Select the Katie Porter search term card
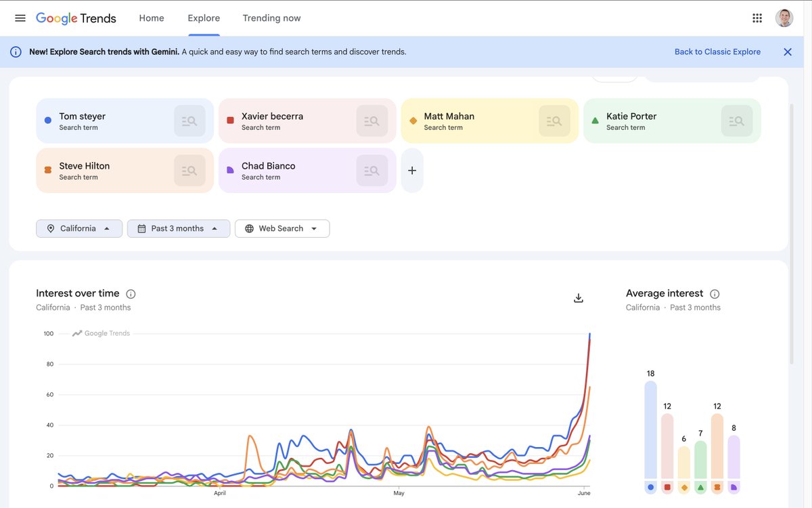This screenshot has width=812, height=508. (x=672, y=121)
